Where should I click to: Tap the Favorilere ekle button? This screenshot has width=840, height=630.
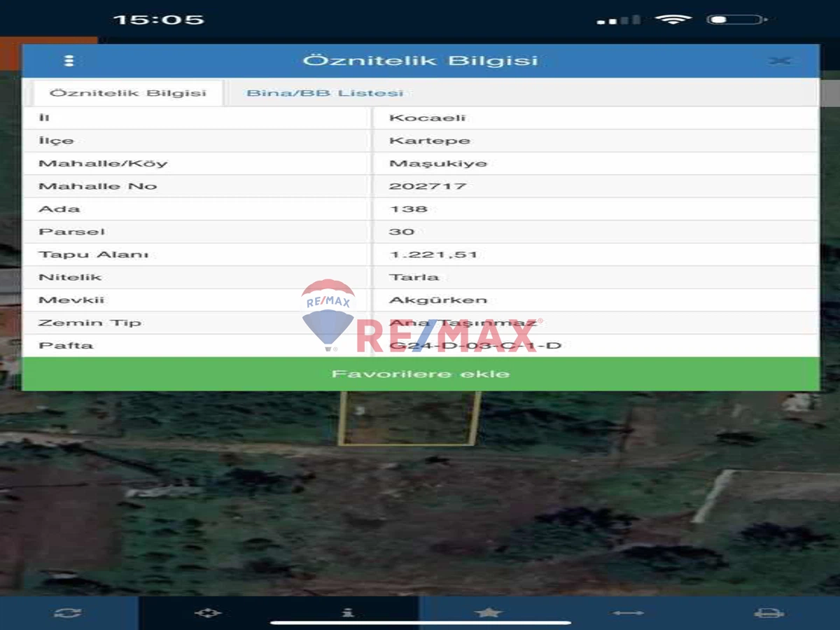click(421, 374)
